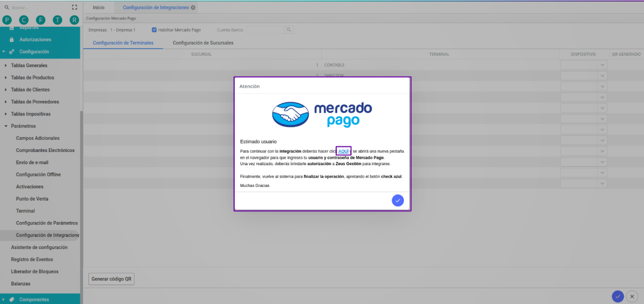Expand the Tablas Generales node
Screen dimensions: 644x304
click(6, 66)
